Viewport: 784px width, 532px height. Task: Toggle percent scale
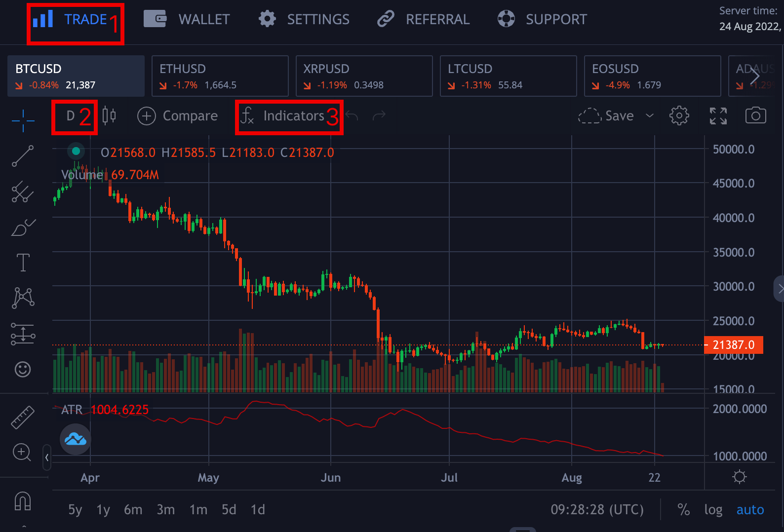[x=683, y=509]
